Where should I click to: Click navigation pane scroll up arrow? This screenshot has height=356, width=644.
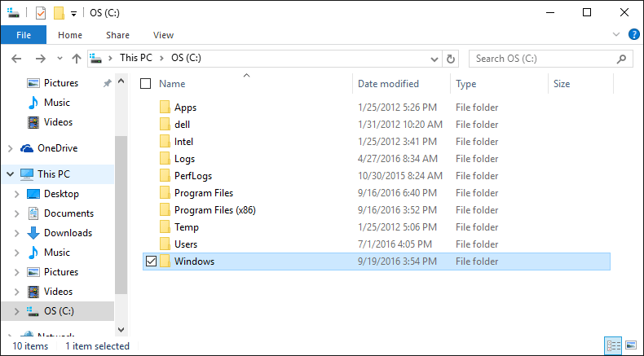121,81
